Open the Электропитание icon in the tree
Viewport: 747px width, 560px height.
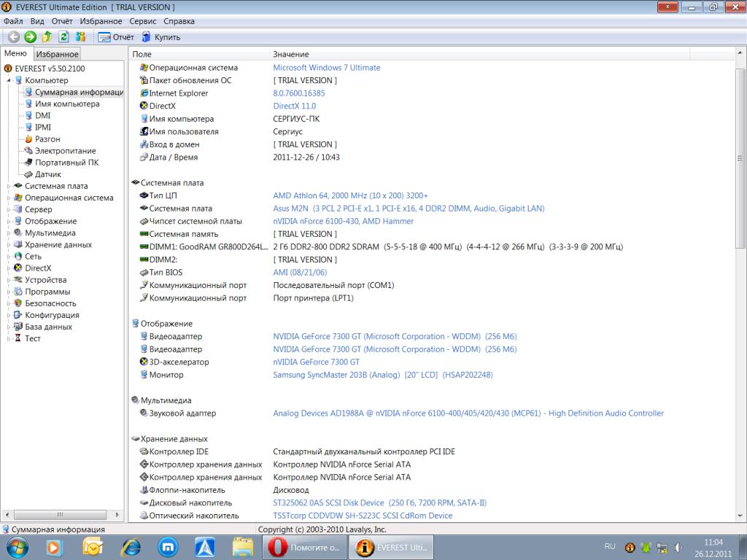coord(28,150)
